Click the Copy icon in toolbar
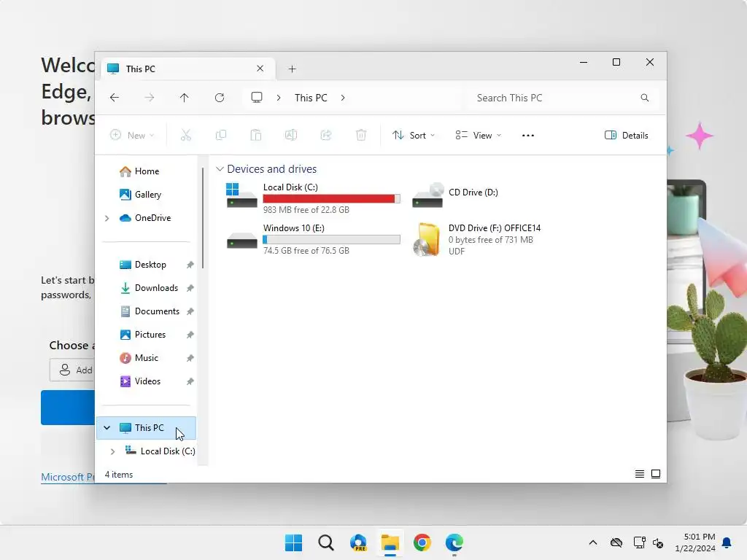 220,135
